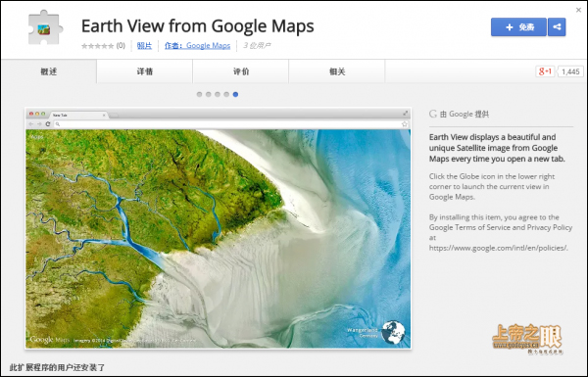588x377 pixels.
Task: Select the second carousel dot
Action: coord(209,94)
